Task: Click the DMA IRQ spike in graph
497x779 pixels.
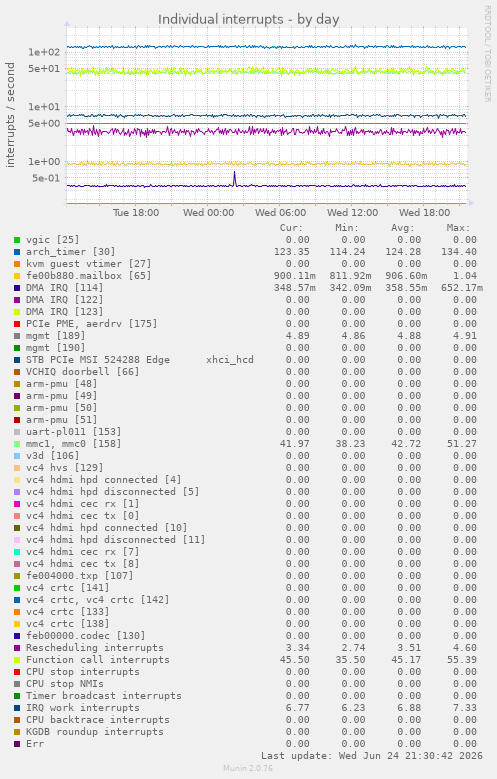Action: pyautogui.click(x=235, y=178)
